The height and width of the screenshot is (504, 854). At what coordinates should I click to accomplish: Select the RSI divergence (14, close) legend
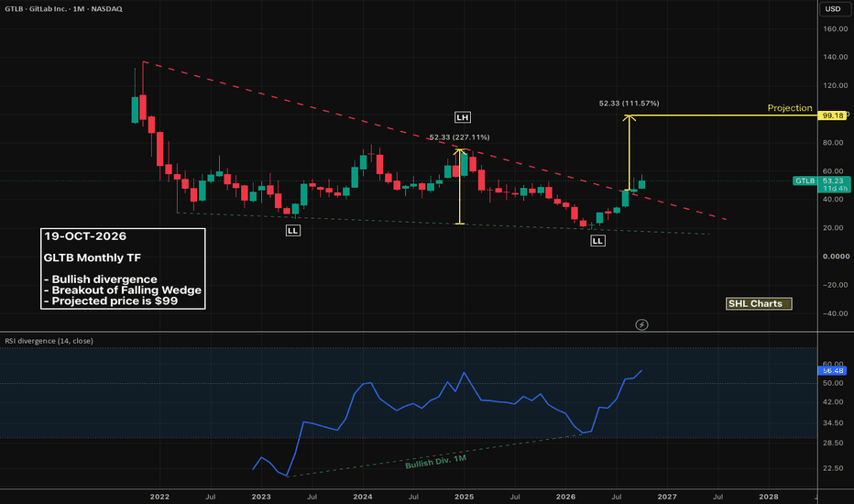tap(49, 341)
